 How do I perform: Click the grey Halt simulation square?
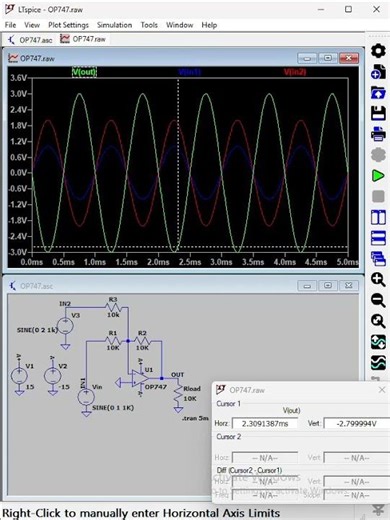(x=378, y=196)
